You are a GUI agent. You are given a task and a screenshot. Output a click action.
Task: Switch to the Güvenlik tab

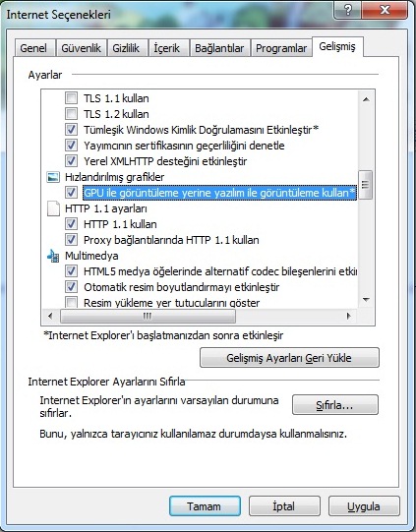(x=82, y=48)
